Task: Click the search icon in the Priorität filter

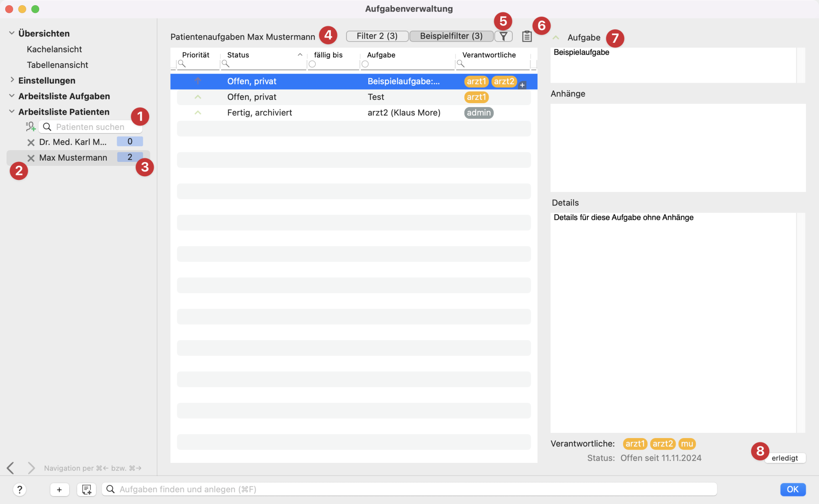Action: click(x=182, y=64)
